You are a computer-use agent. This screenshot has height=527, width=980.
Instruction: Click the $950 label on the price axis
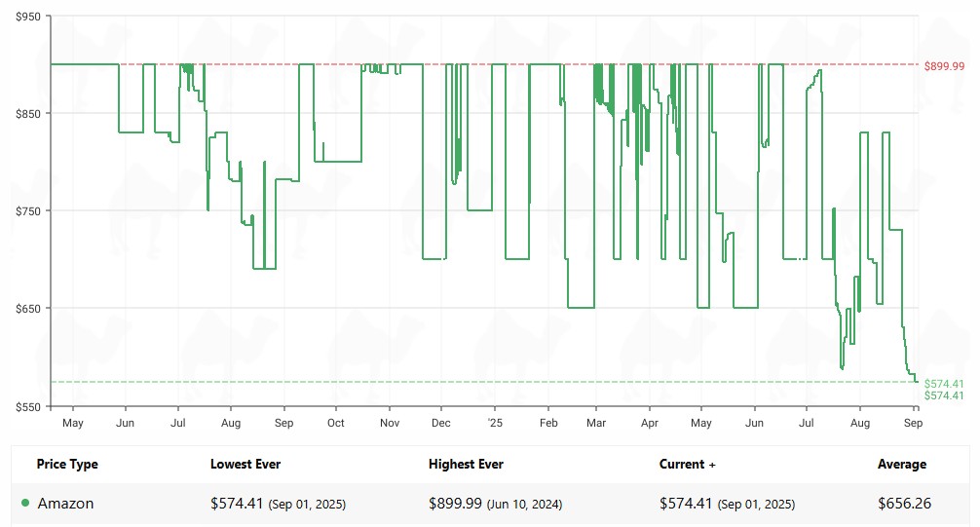tap(27, 17)
